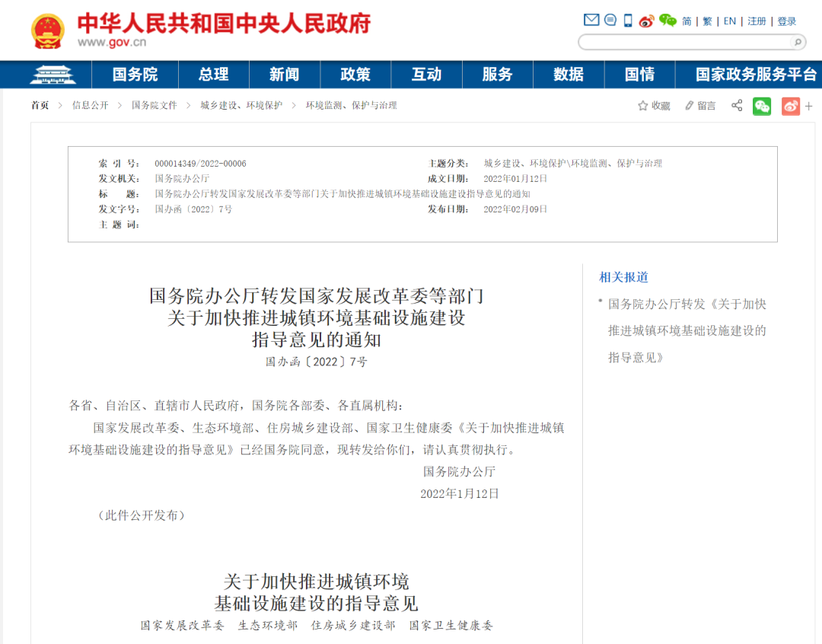This screenshot has width=822, height=644.
Task: Expand more share options with the plus icon
Action: [x=808, y=106]
